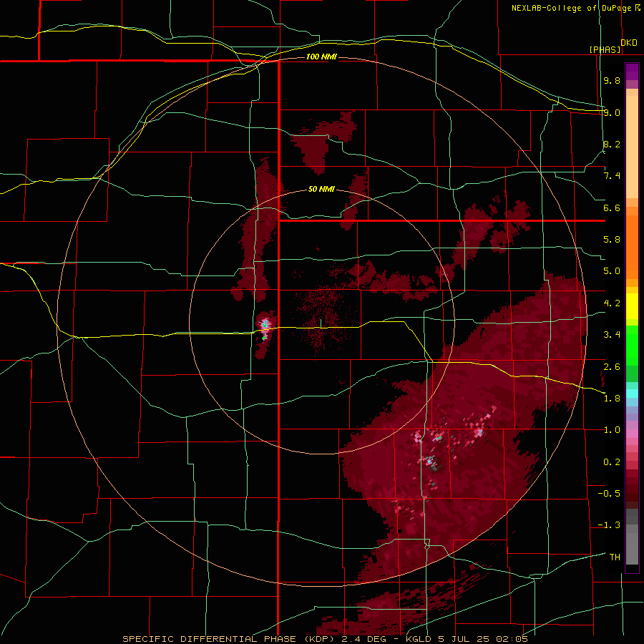644x644 pixels.
Task: Click the DKD label above the color scale
Action: pyautogui.click(x=629, y=43)
